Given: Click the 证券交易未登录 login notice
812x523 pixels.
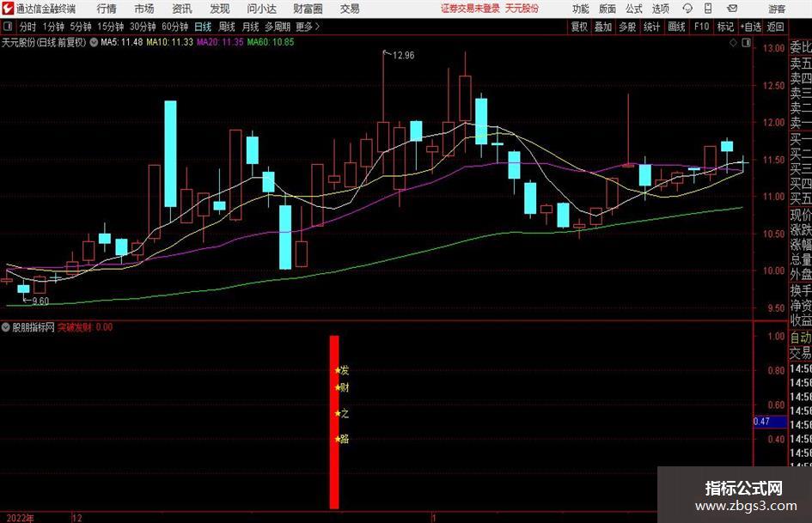Looking at the screenshot, I should click(470, 9).
